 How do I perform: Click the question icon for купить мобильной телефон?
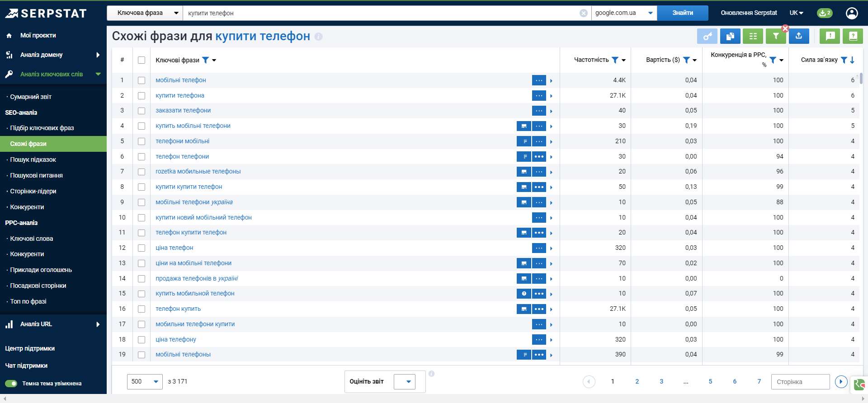[524, 294]
